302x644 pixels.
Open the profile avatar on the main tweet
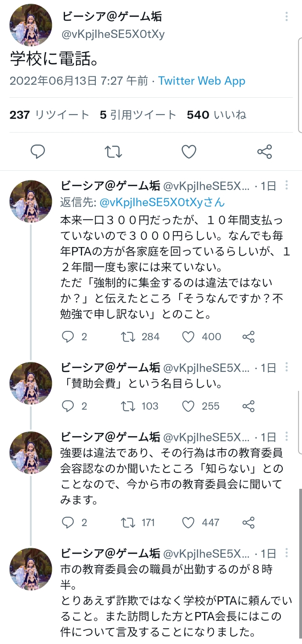(31, 25)
